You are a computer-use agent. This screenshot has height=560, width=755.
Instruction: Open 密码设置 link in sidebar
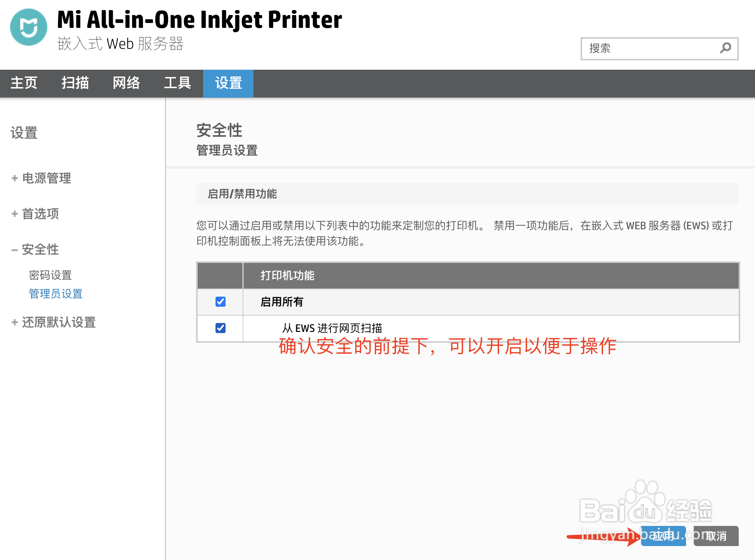coord(50,275)
